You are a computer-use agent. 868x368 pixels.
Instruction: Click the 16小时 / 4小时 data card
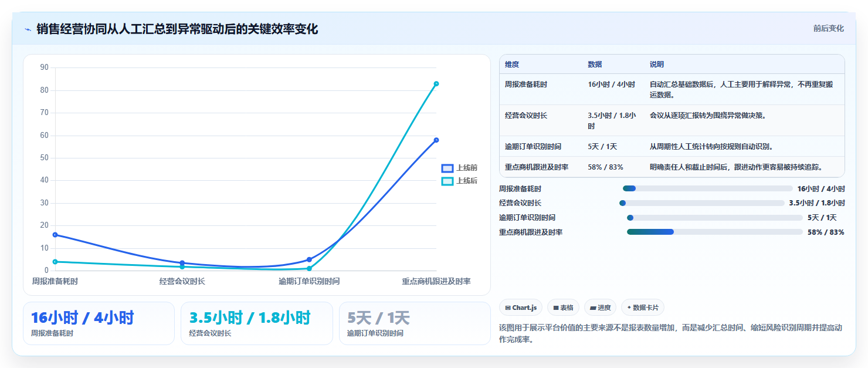click(x=99, y=323)
